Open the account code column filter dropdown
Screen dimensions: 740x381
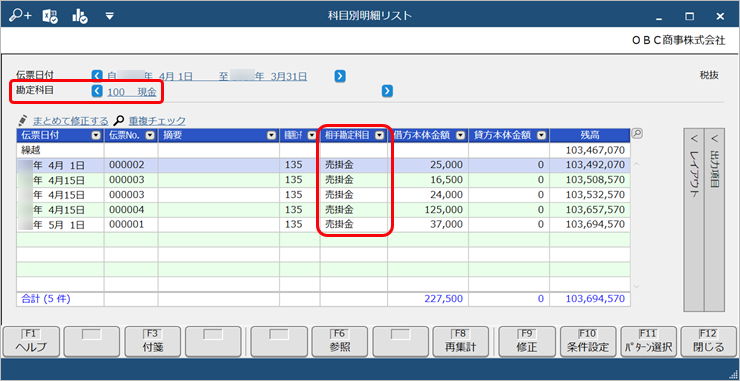(312, 135)
